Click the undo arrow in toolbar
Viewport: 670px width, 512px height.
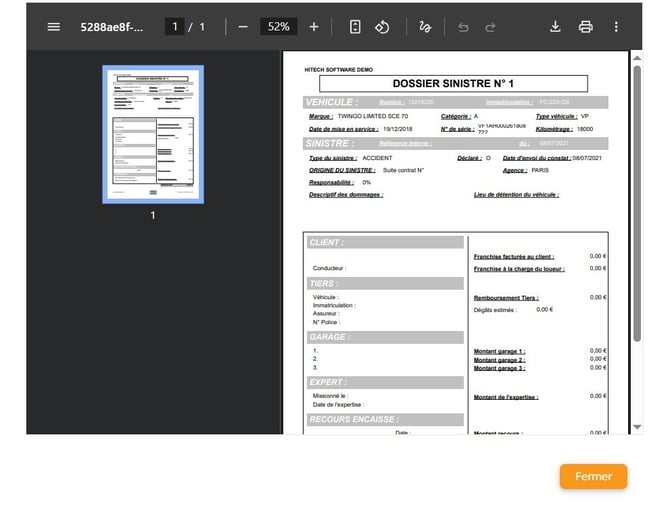[463, 27]
